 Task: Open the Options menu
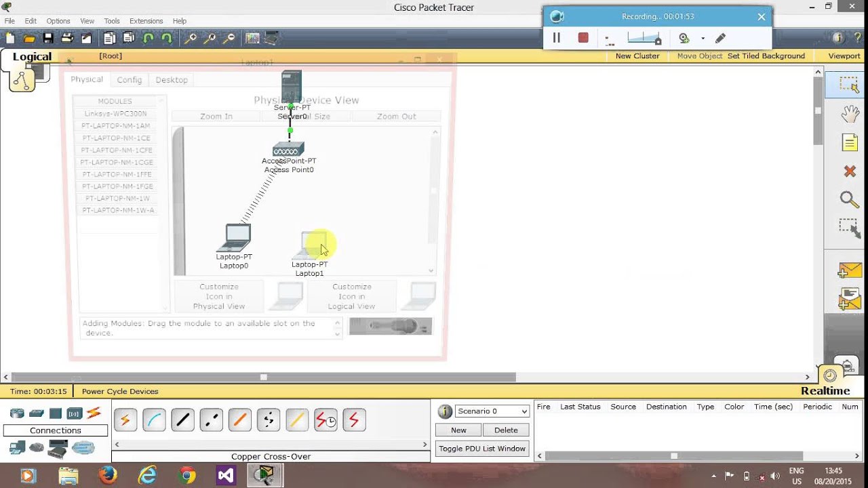tap(58, 21)
